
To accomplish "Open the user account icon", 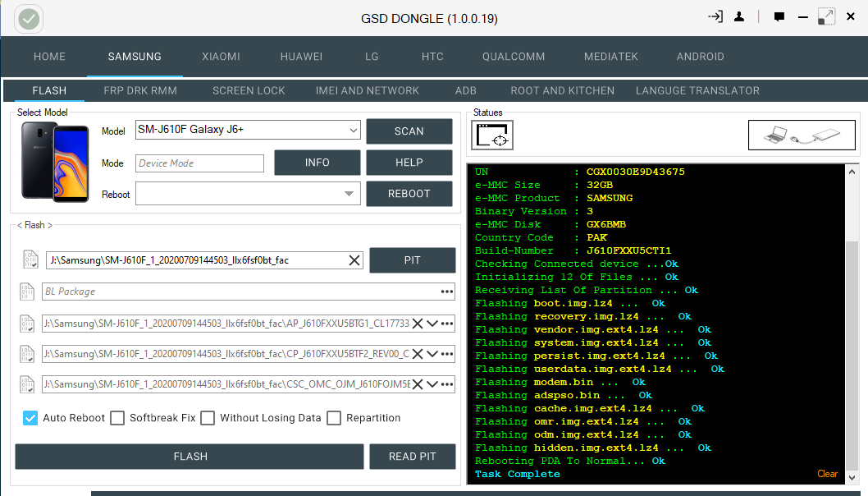I will tap(739, 17).
